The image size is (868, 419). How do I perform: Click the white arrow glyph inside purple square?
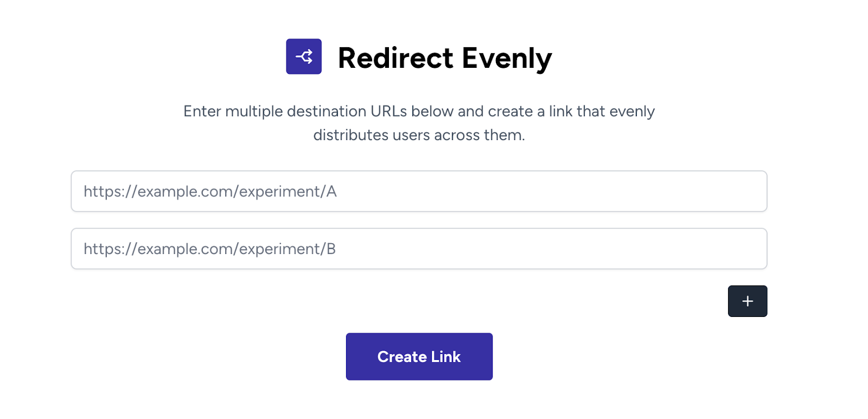tap(303, 56)
